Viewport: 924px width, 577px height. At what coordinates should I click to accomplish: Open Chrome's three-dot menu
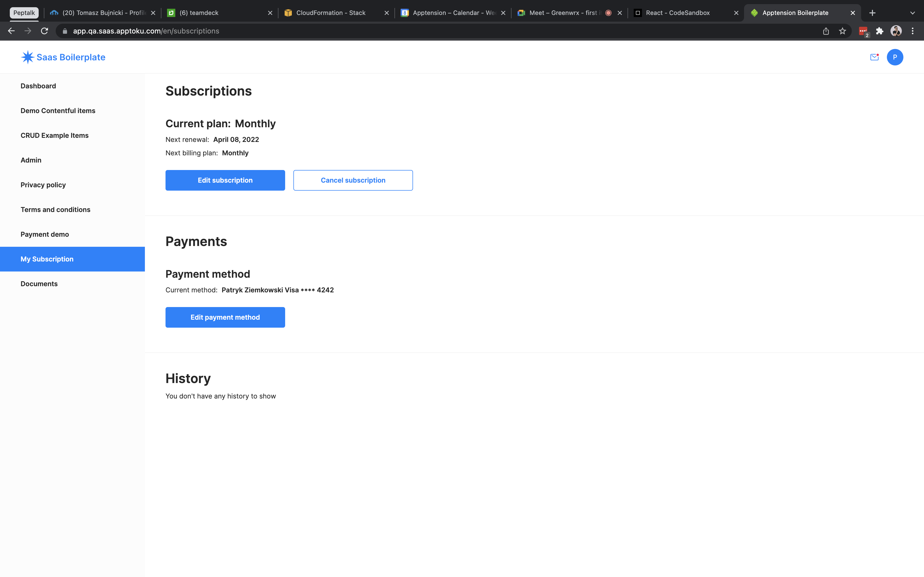pyautogui.click(x=913, y=31)
